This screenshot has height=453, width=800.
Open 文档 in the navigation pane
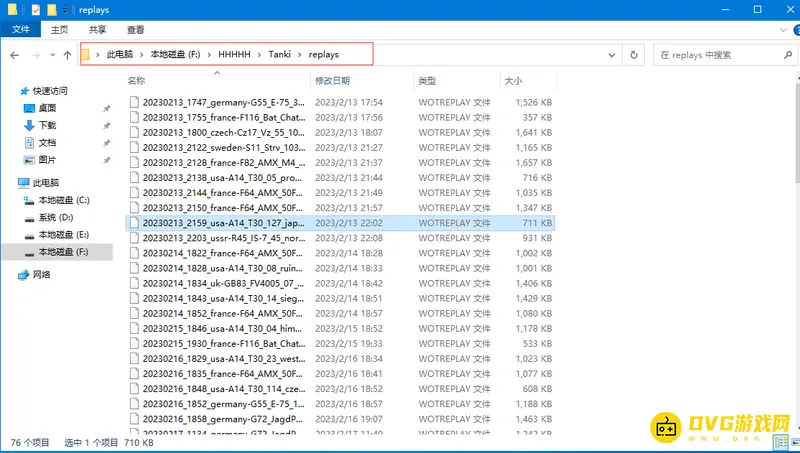click(x=47, y=142)
